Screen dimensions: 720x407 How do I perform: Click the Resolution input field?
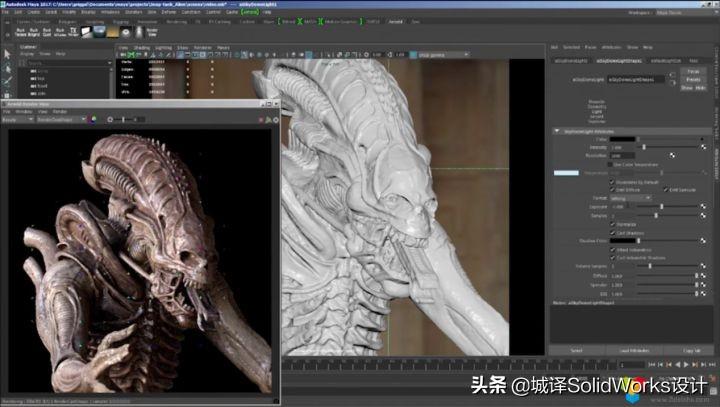click(x=622, y=156)
